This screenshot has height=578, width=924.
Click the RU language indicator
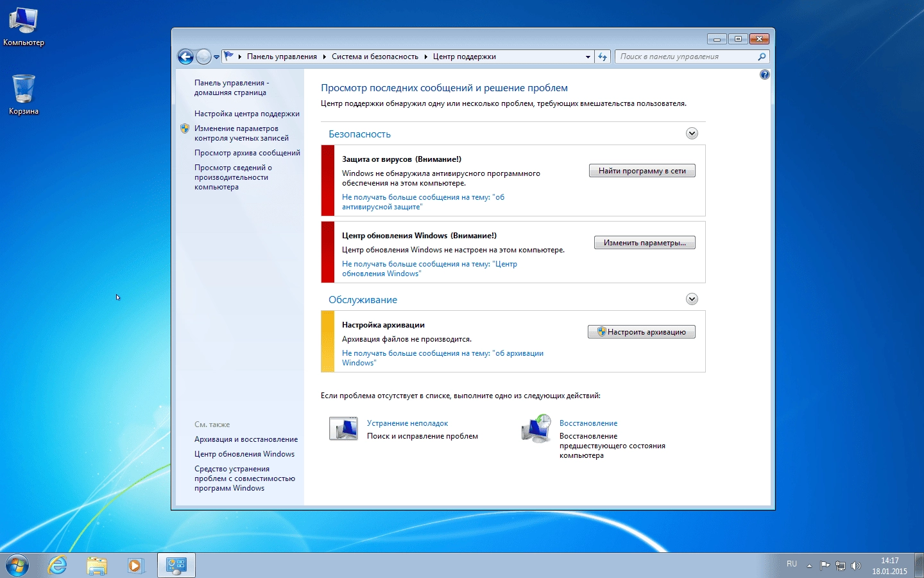[x=792, y=564]
